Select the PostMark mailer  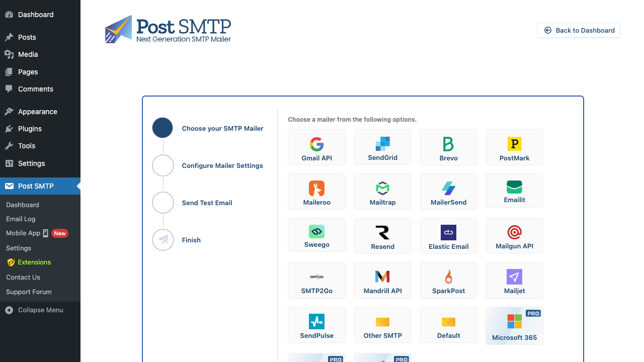(514, 147)
